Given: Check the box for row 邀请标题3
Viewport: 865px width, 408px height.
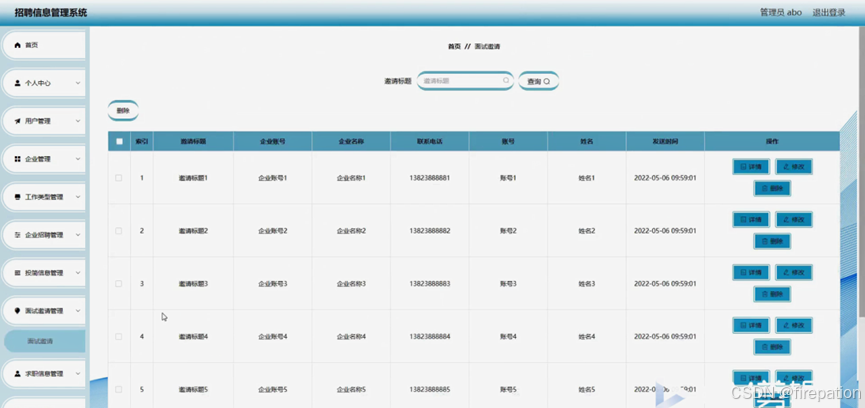Looking at the screenshot, I should click(x=119, y=283).
